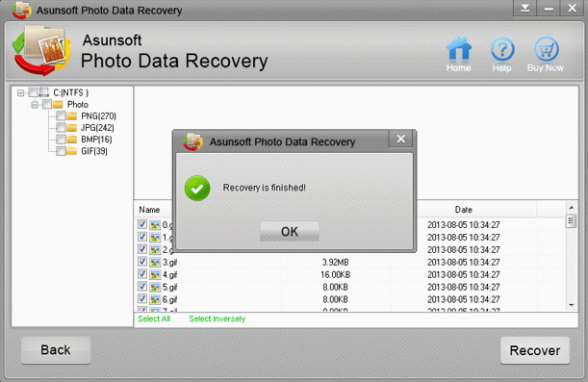Select the Photo tree label
This screenshot has height=382, width=588.
pos(78,105)
